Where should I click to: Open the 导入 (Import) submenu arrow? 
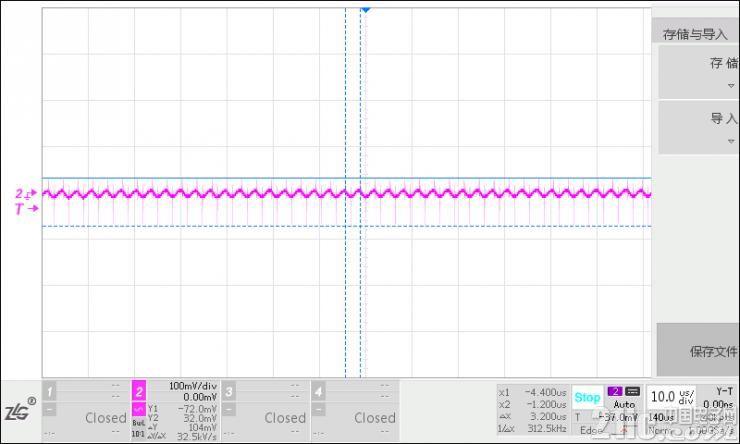[731, 141]
